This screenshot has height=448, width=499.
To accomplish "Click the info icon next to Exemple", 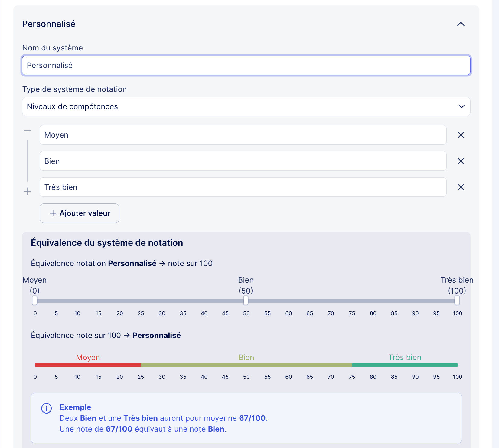I will coord(46,408).
